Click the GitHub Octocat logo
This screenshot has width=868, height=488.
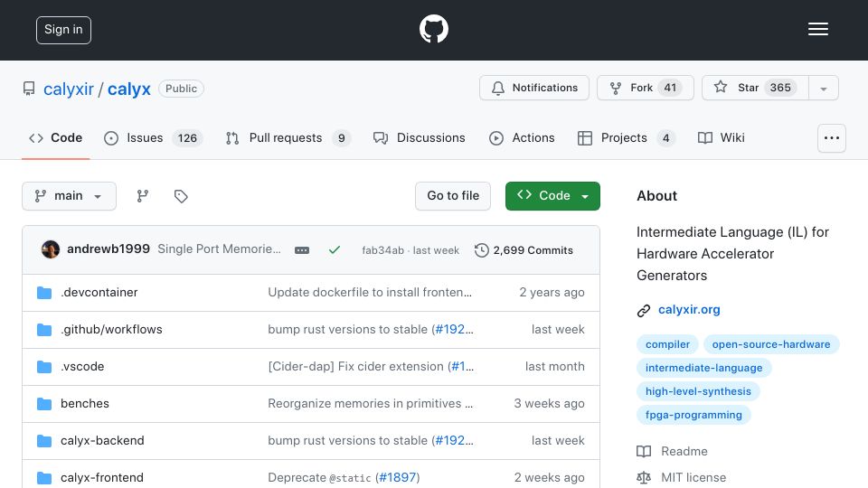pos(433,29)
